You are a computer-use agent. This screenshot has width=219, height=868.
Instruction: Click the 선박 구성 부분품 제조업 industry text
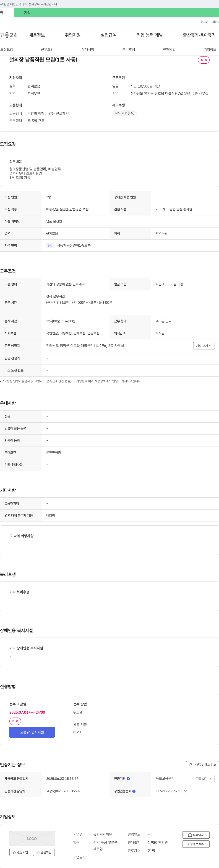click(x=105, y=846)
